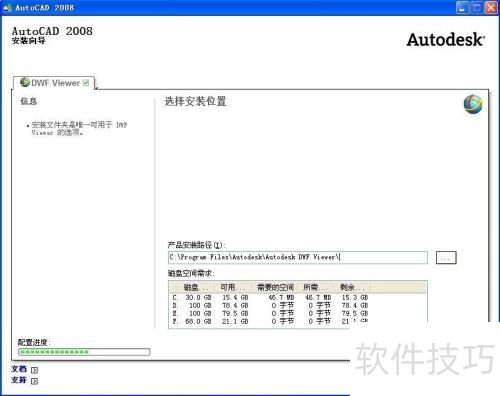Image resolution: width=500 pixels, height=396 pixels.
Task: Minimize the AutoCAD 2008 installer window
Action: (x=462, y=8)
